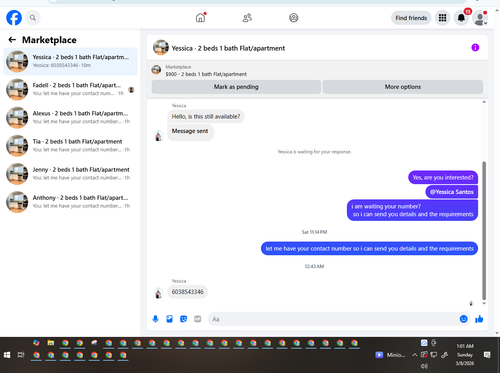The width and height of the screenshot is (500, 373).
Task: Open the Tia conversation in the list
Action: [x=70, y=146]
